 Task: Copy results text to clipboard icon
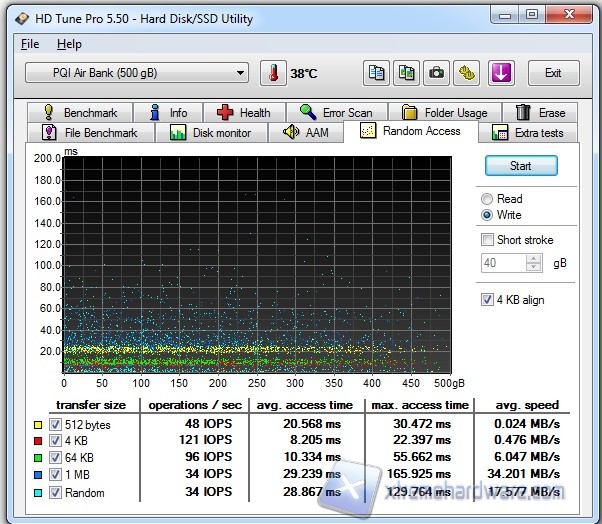[376, 73]
